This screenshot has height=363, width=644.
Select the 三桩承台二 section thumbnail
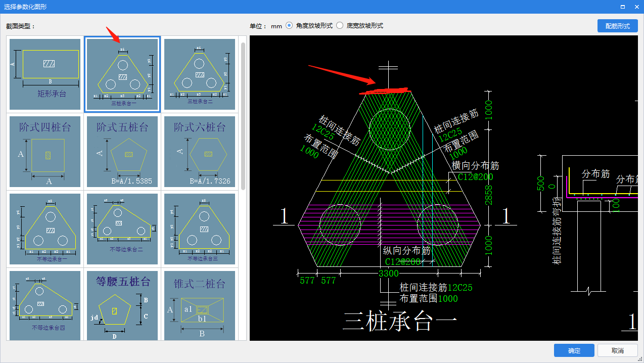click(200, 74)
